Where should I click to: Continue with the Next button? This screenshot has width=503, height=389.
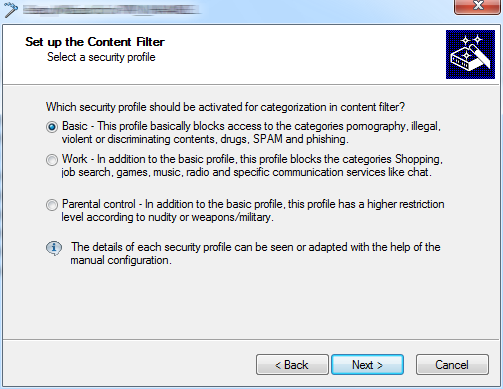[367, 365]
